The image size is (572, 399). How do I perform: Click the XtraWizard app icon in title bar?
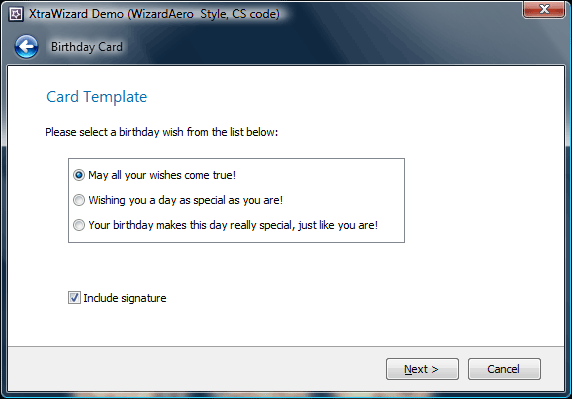pos(16,14)
